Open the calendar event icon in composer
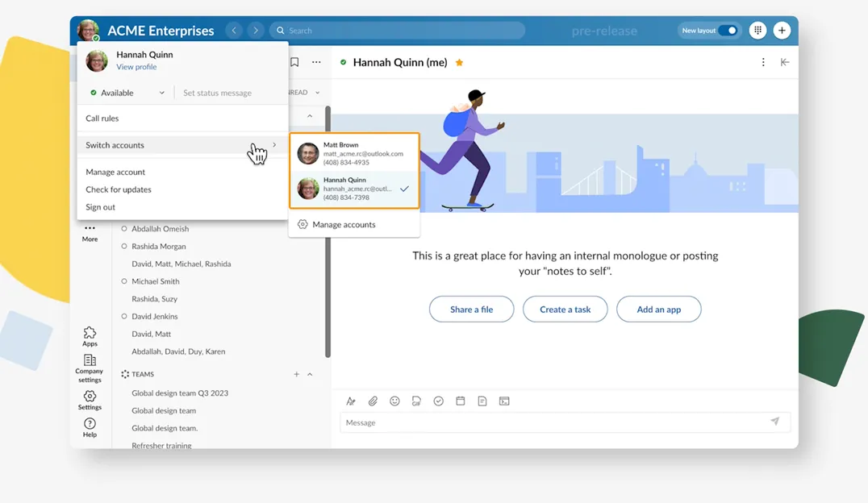This screenshot has width=868, height=503. coord(461,401)
